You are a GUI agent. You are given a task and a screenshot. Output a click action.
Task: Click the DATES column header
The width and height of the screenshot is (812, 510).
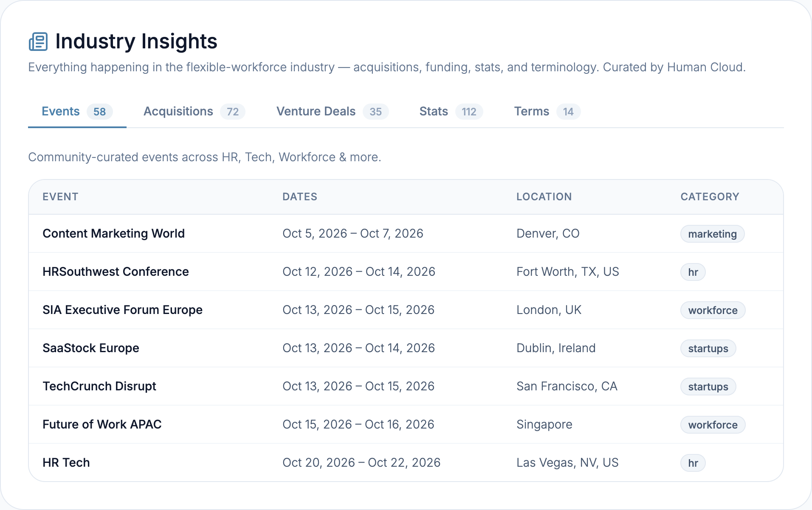coord(300,197)
